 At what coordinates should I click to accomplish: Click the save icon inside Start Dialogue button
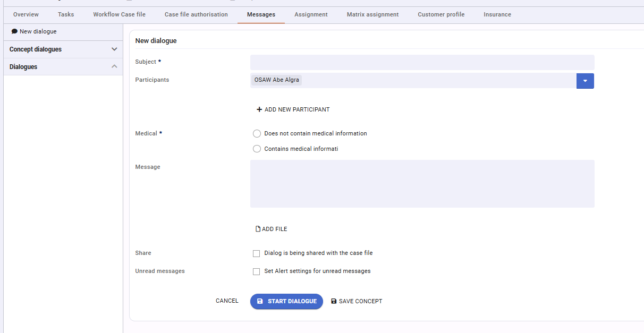pos(260,301)
